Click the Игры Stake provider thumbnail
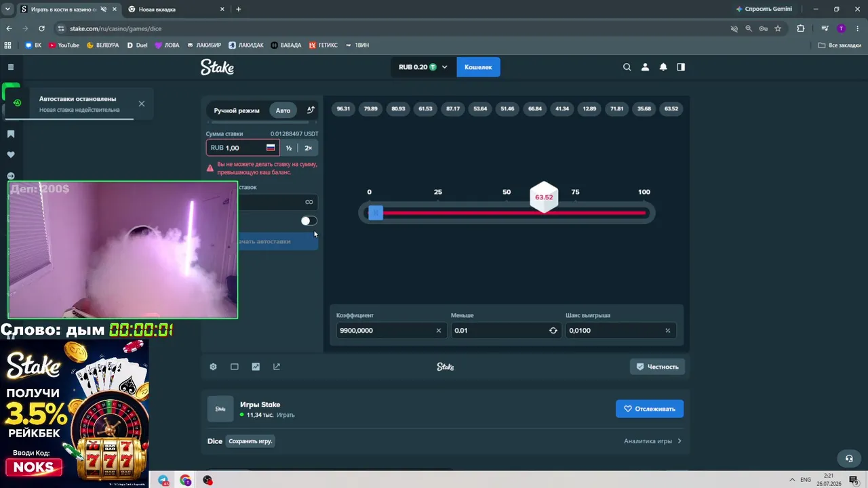 [x=220, y=409]
